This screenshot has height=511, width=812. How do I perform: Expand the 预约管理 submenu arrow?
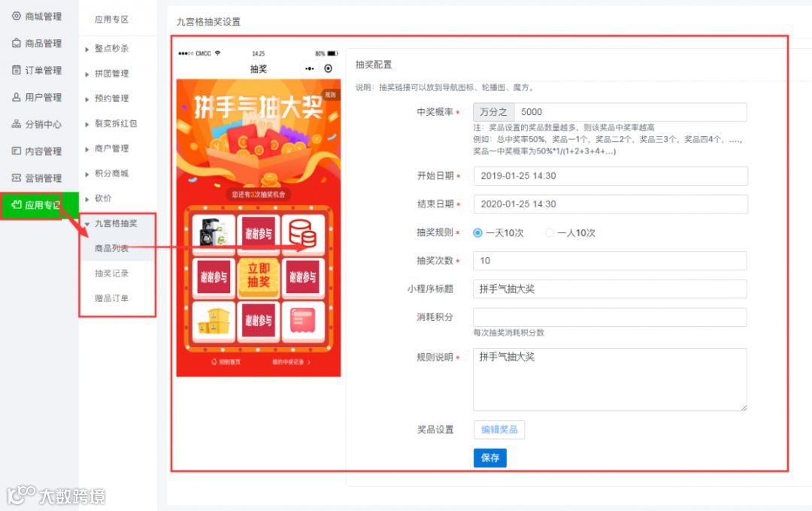tap(87, 99)
